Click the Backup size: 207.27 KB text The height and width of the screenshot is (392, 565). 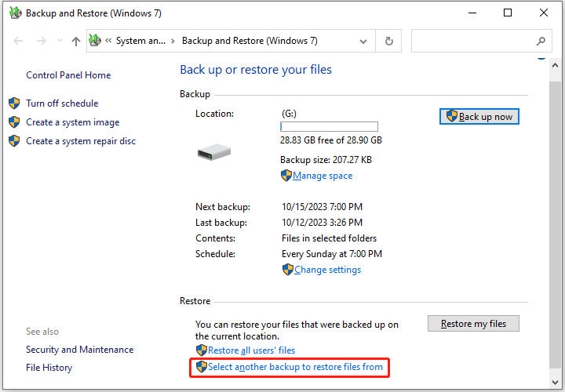click(x=326, y=159)
